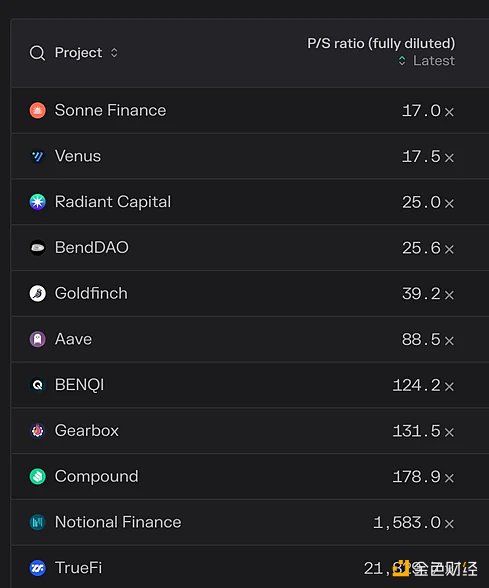Sort by the Project column arrows
Image resolution: width=489 pixels, height=588 pixels.
(x=114, y=52)
